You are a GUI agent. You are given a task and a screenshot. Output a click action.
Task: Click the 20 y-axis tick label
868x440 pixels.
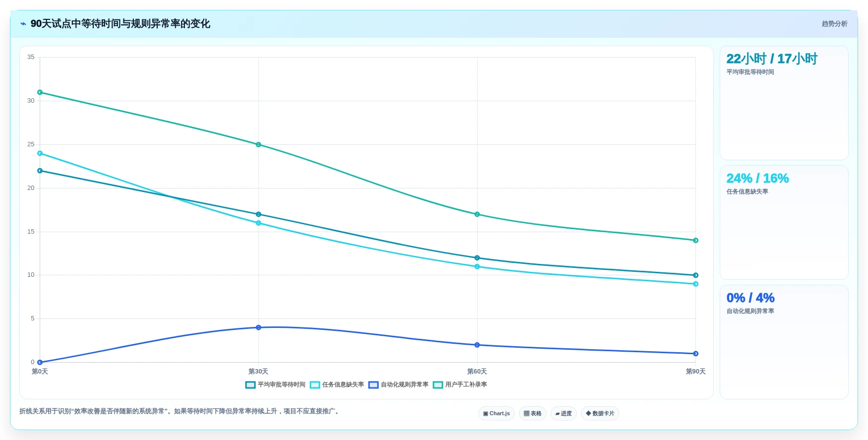31,188
